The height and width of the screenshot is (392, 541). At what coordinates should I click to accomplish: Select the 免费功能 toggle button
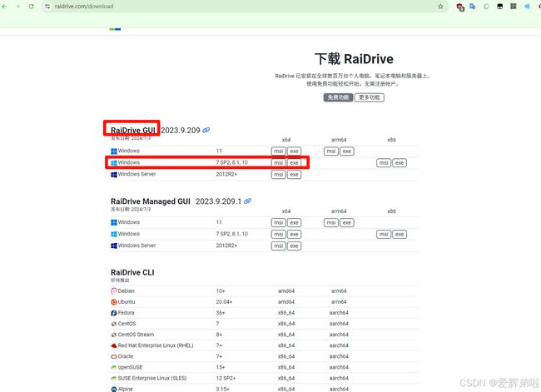click(338, 97)
